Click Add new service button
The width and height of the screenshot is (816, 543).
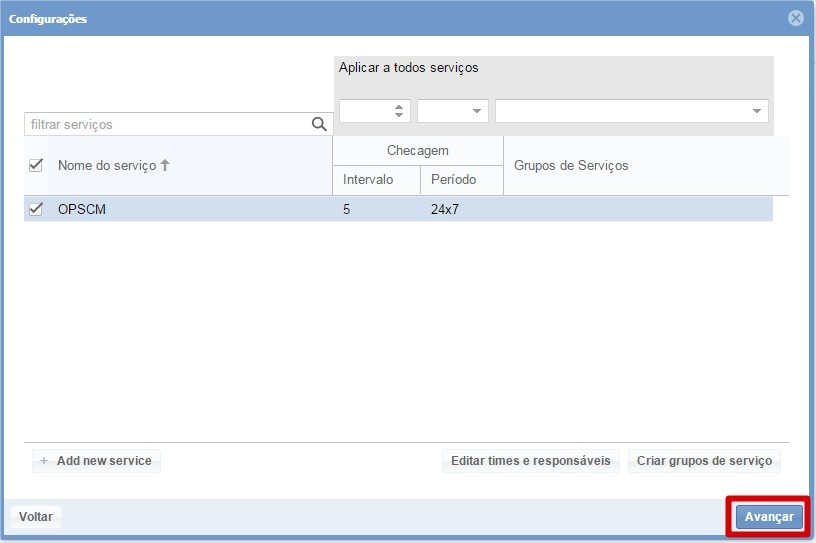click(x=96, y=461)
